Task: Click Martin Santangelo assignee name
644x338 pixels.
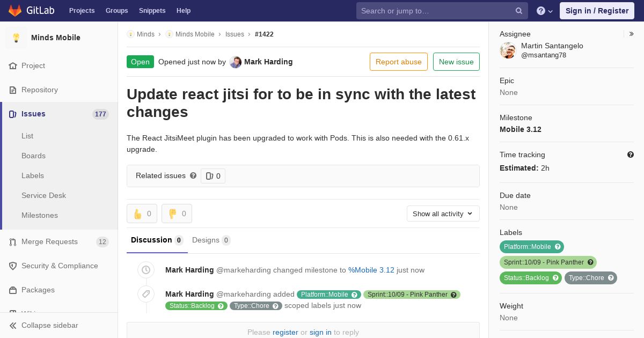Action: tap(552, 46)
